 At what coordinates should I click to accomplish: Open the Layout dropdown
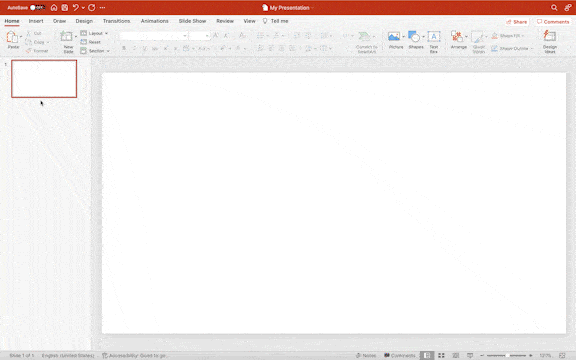click(x=94, y=33)
